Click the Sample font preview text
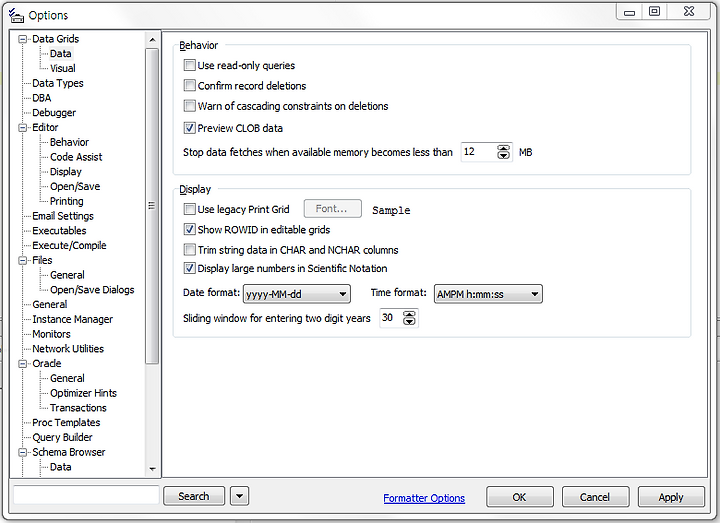 [391, 210]
